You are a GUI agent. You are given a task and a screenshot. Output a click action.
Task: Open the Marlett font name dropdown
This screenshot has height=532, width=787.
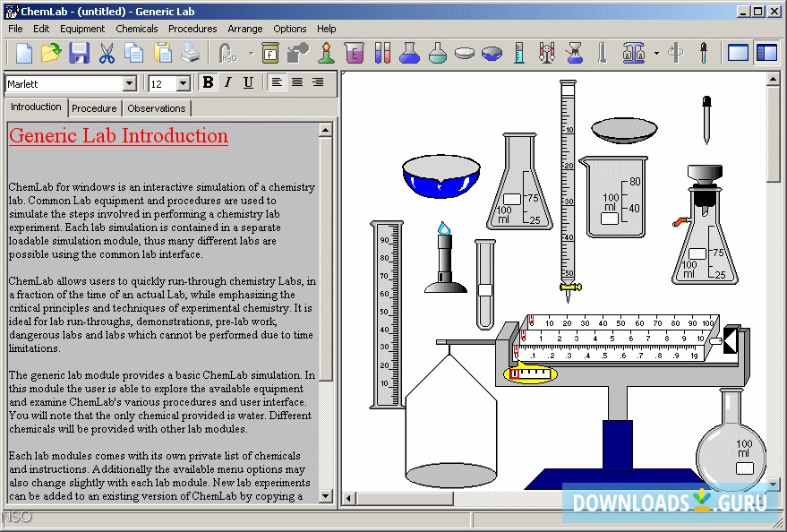[130, 83]
